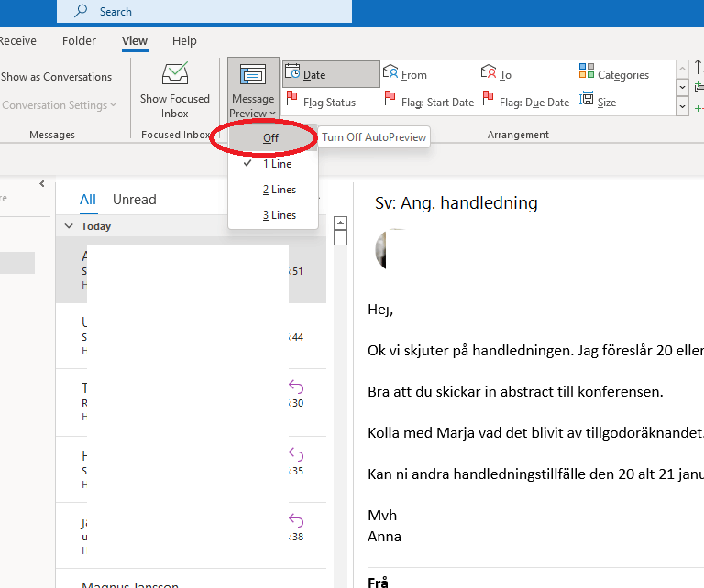
Task: Select the View ribbon tab
Action: click(135, 41)
